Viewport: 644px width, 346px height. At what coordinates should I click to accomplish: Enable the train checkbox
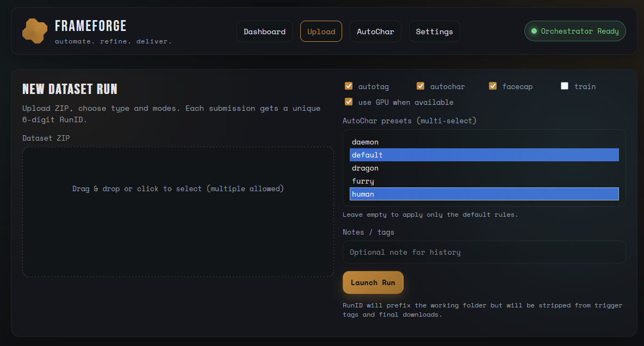[x=565, y=86]
